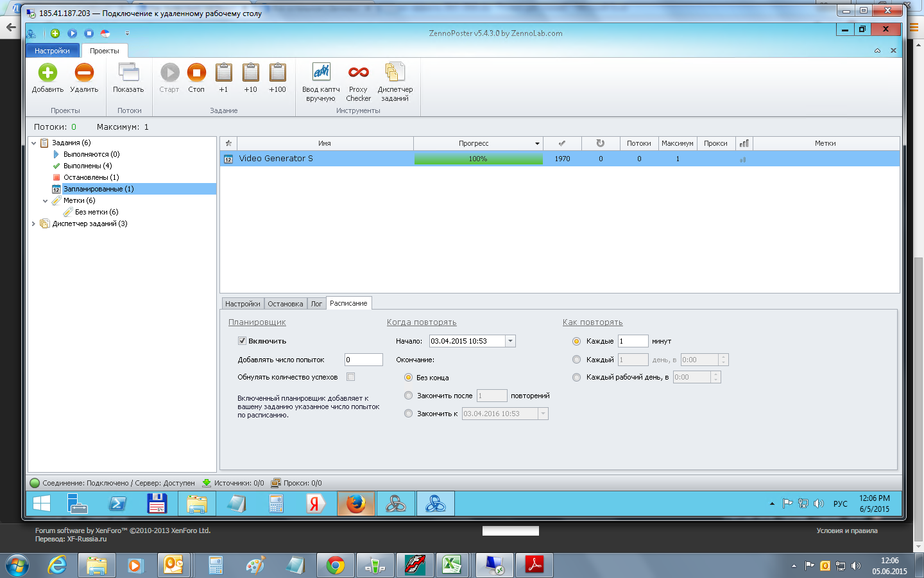The height and width of the screenshot is (578, 924).
Task: Open Yandex browser in the remote taskbar
Action: [315, 504]
